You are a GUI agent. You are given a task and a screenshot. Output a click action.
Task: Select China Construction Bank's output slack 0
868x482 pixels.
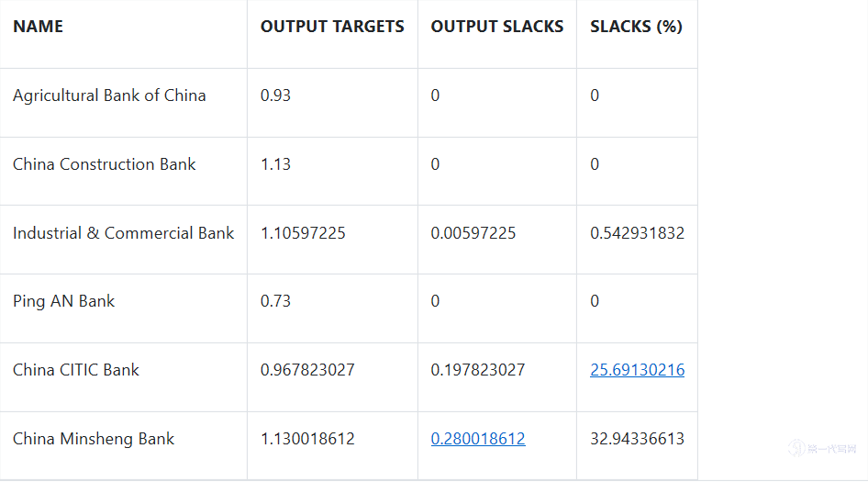point(435,164)
